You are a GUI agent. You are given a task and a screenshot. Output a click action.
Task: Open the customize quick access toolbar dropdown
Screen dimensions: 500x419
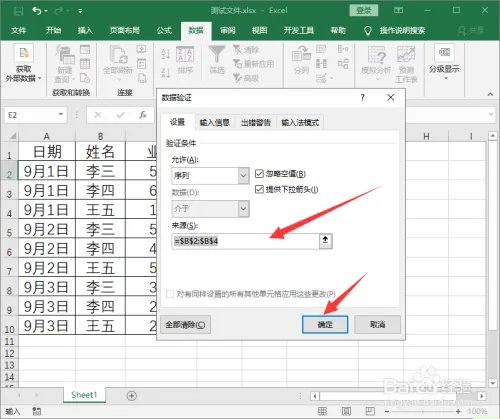(80, 11)
